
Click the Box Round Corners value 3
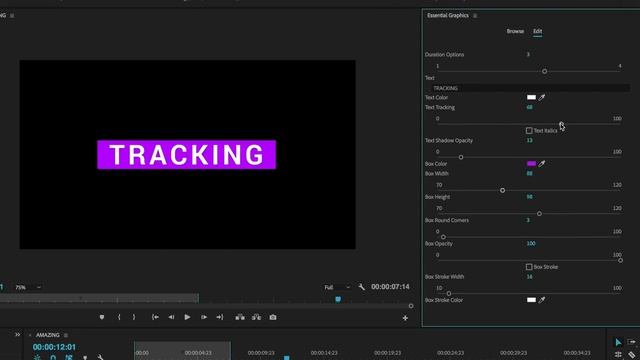[x=528, y=220]
